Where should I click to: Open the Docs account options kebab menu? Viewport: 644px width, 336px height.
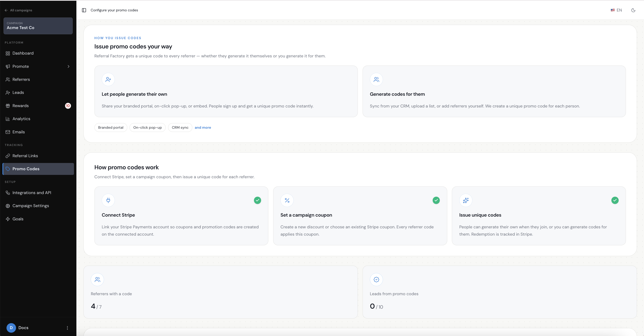coord(67,328)
